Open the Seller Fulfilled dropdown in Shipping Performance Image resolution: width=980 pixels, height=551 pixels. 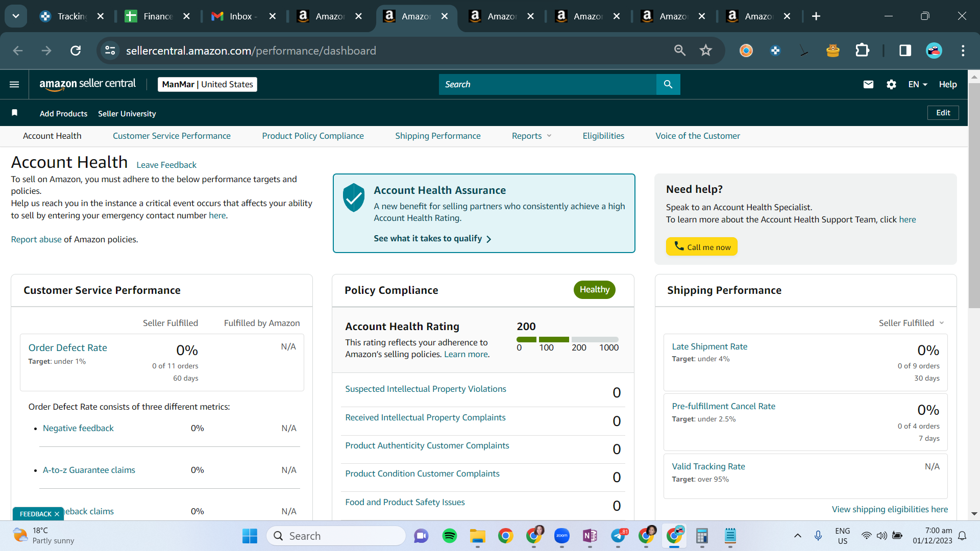[x=912, y=323]
